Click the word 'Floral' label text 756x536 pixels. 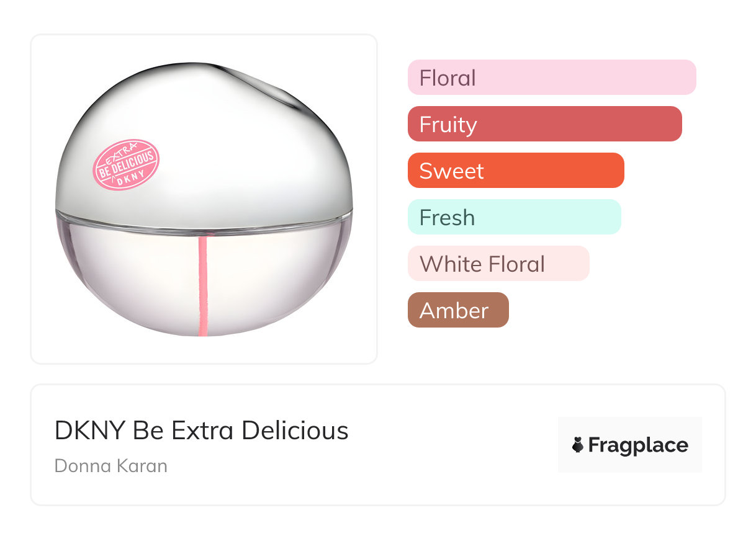point(448,78)
